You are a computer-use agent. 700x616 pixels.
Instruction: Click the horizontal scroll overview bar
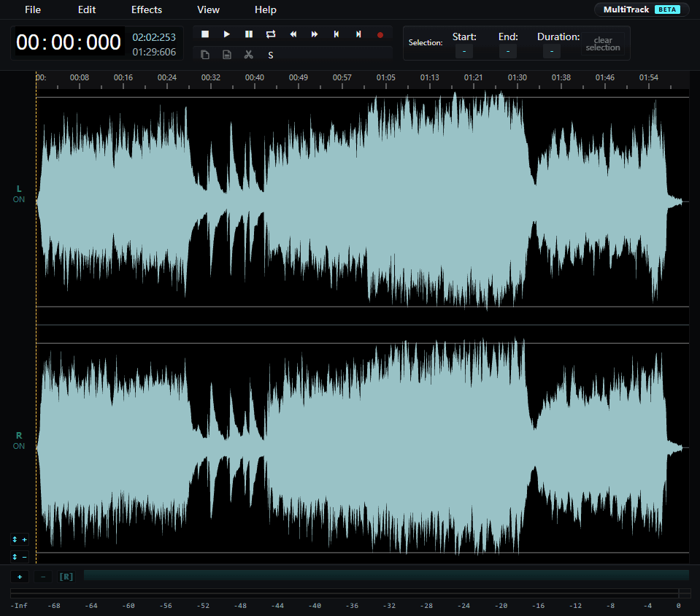pos(386,575)
